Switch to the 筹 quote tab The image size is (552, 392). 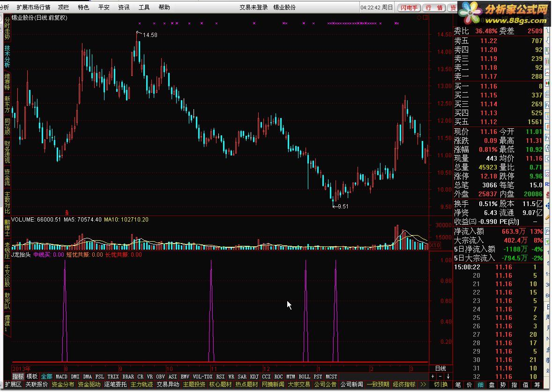537,385
